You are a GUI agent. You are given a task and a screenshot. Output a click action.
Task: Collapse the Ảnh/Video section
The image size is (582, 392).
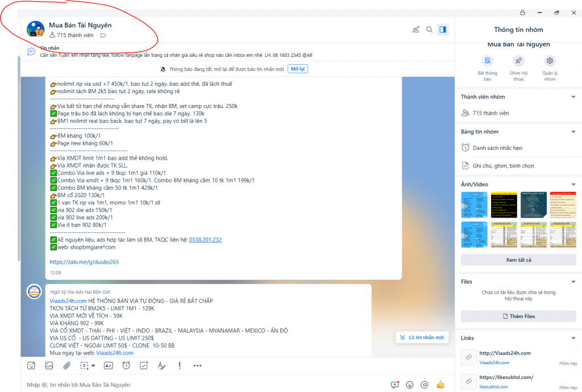tap(573, 185)
